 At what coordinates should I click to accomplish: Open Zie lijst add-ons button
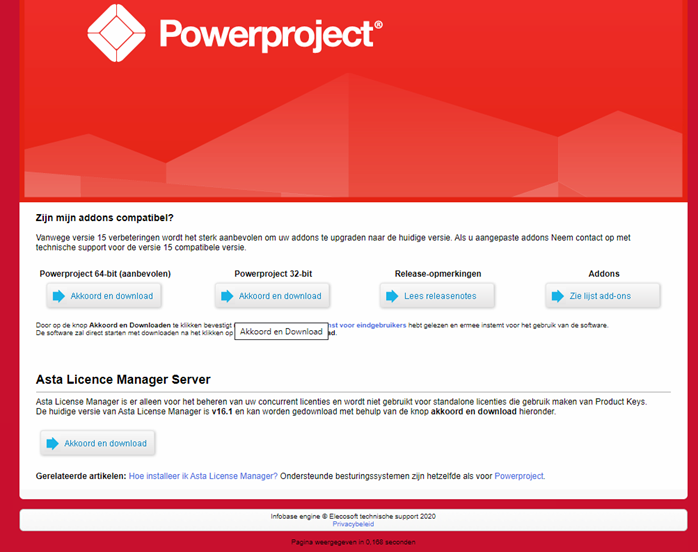(x=603, y=296)
